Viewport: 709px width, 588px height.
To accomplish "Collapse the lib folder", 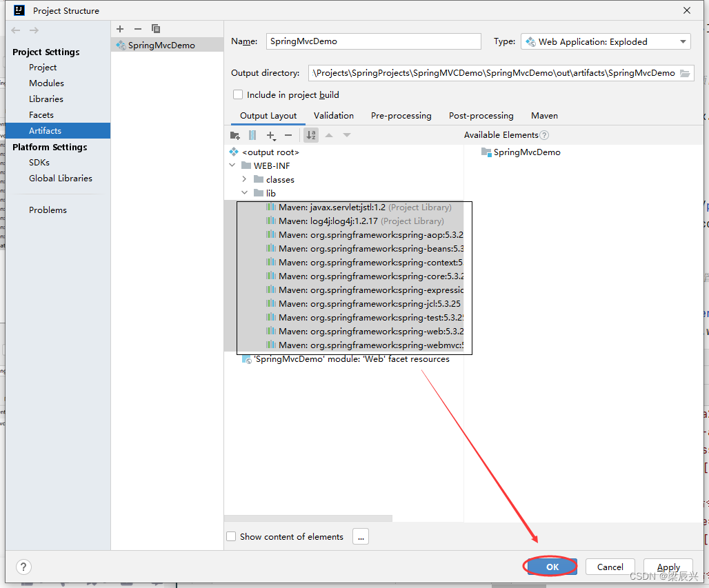I will [244, 193].
